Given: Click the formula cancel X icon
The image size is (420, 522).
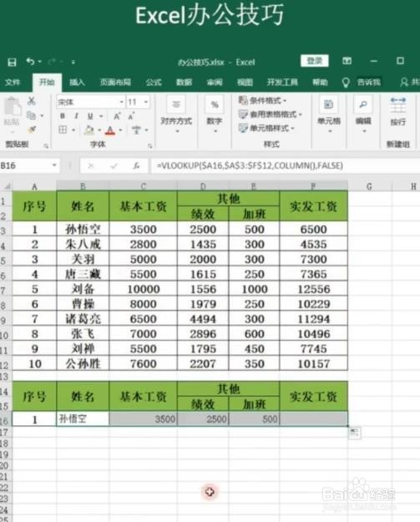Looking at the screenshot, I should tap(90, 166).
